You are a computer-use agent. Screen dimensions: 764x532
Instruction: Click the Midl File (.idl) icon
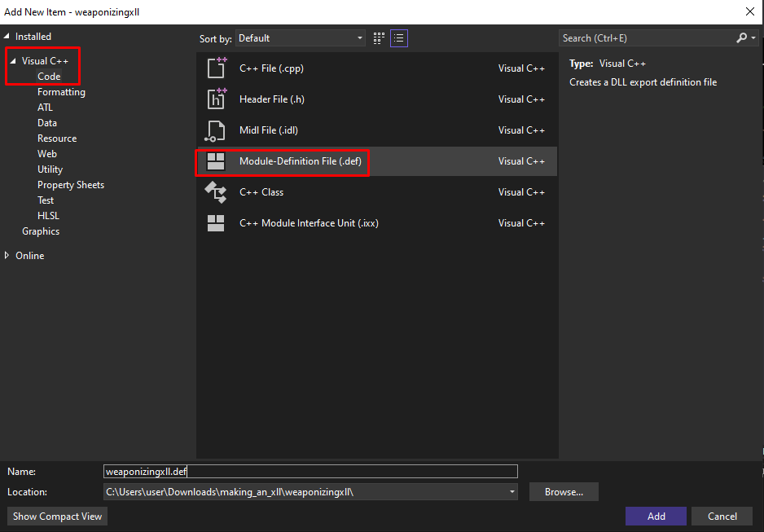point(216,130)
